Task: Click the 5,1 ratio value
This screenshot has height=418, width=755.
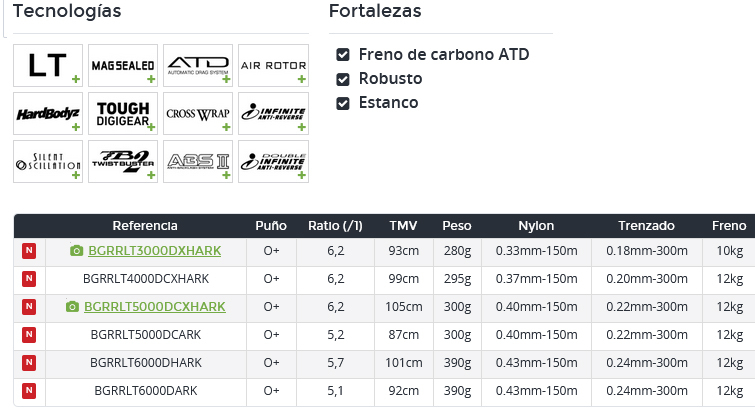Action: tap(336, 391)
